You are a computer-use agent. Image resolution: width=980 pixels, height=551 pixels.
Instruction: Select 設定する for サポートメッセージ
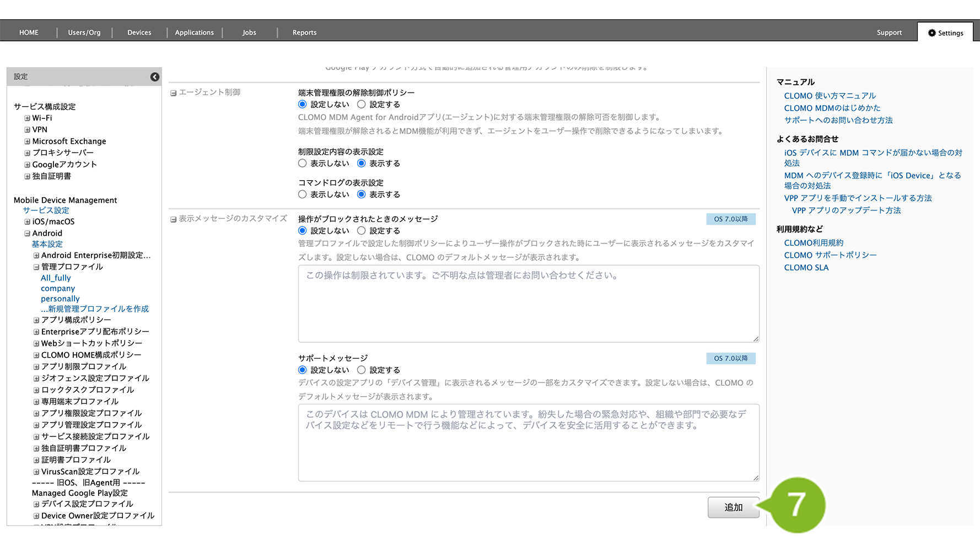coord(362,370)
